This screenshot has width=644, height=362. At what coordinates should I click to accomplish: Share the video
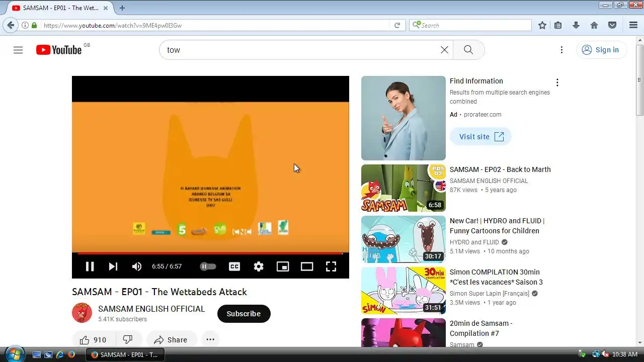(x=171, y=340)
